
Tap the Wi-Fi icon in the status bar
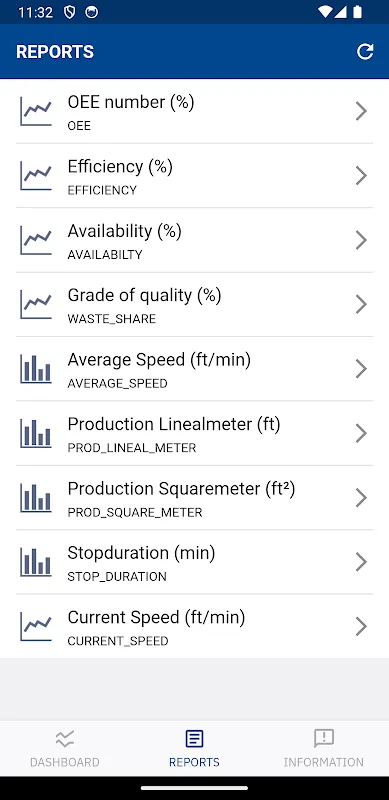pos(325,12)
